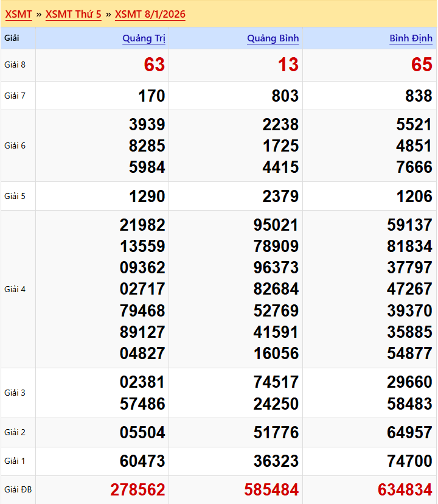Open the XSMT Thứ 5 link

(x=73, y=14)
